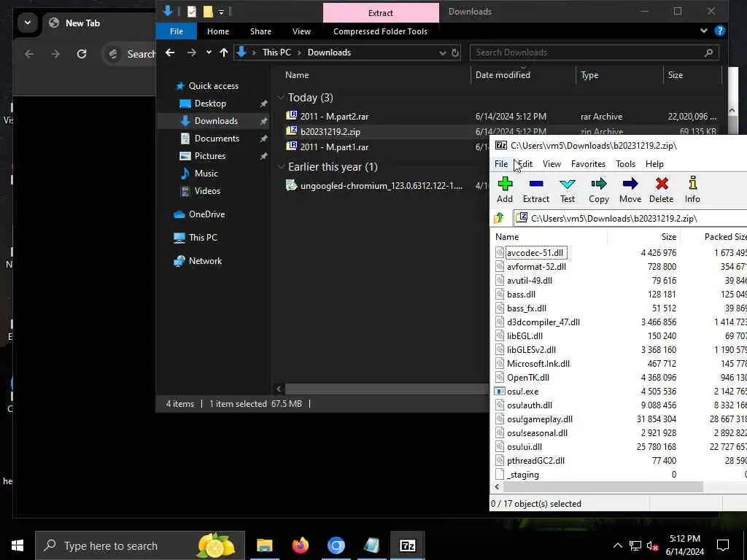Go up one folder in 7-Zip
747x560 pixels.
tap(499, 218)
